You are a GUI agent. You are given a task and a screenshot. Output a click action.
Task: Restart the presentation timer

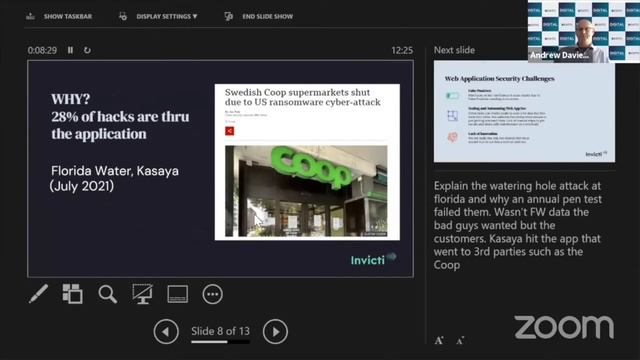[87, 50]
